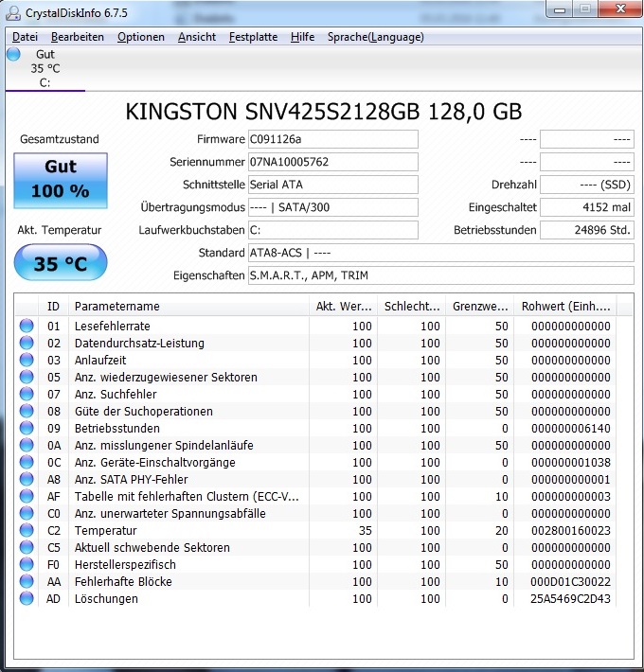Image resolution: width=644 pixels, height=672 pixels.
Task: Click current value 35 in Temperatur row
Action: 365,531
